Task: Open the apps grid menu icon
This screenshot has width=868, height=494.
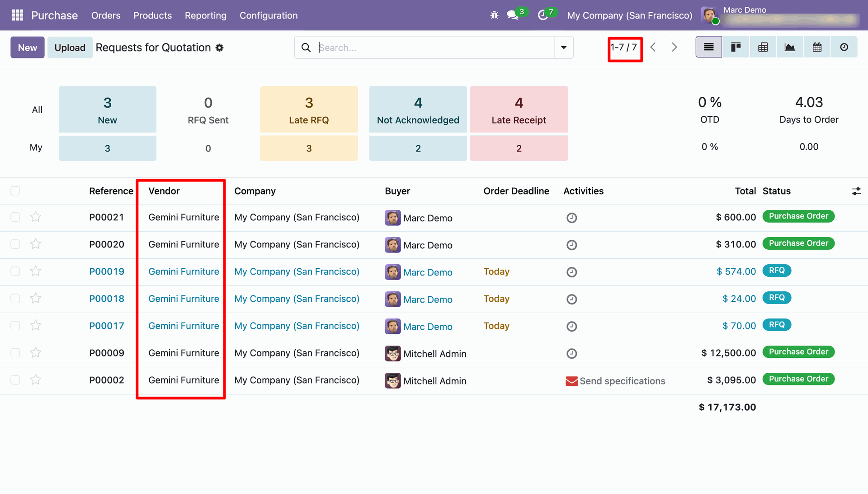Action: (17, 15)
